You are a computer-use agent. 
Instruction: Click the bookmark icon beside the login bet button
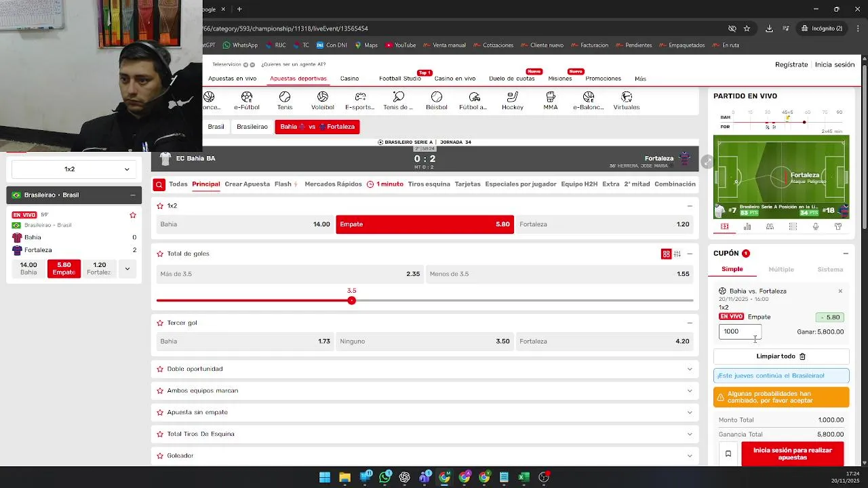(728, 454)
